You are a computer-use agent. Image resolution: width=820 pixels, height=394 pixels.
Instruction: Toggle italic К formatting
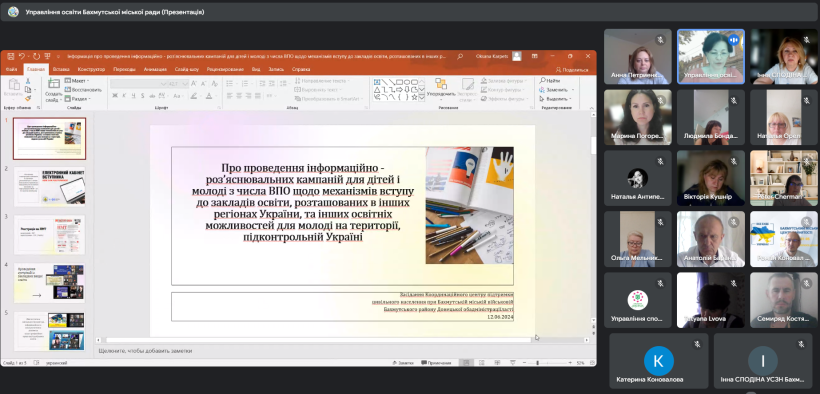(124, 96)
